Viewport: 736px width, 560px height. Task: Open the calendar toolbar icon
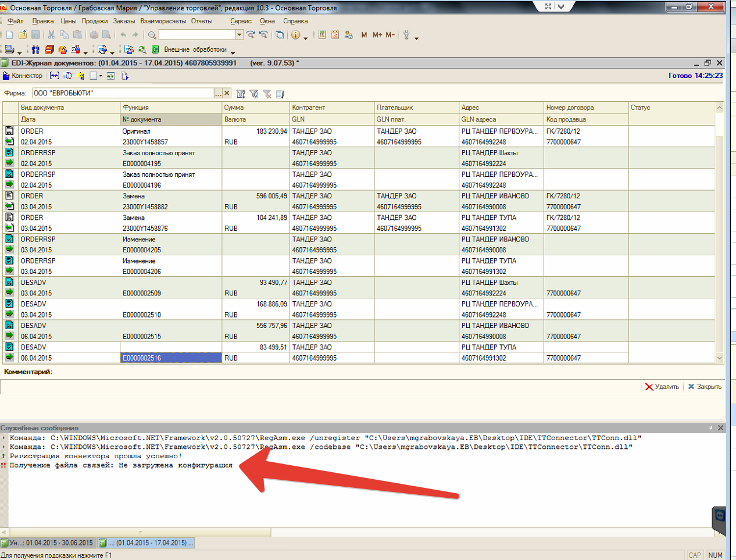click(x=335, y=35)
